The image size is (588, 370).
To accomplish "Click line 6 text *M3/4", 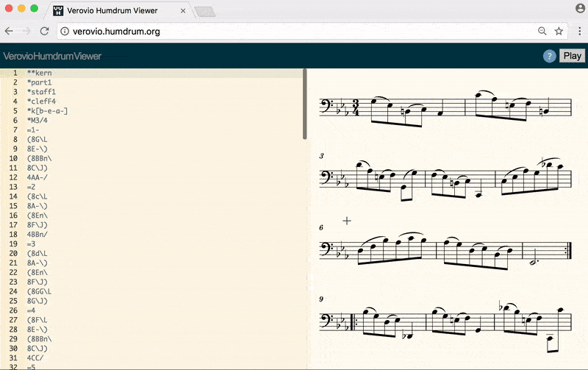I will [37, 120].
